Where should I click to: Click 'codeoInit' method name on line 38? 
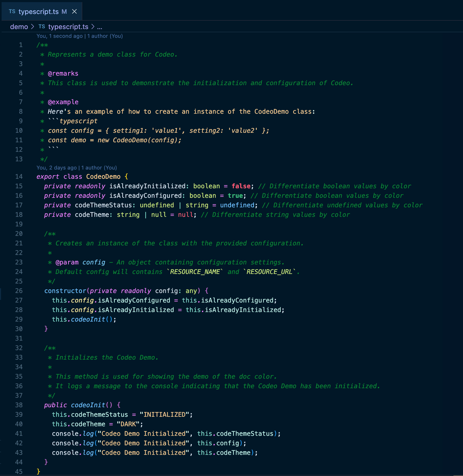pyautogui.click(x=88, y=405)
